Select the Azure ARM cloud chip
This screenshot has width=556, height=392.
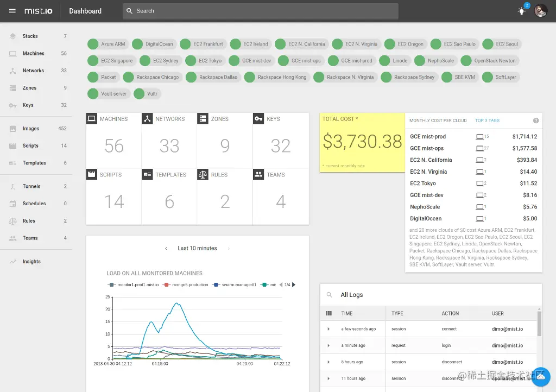108,44
